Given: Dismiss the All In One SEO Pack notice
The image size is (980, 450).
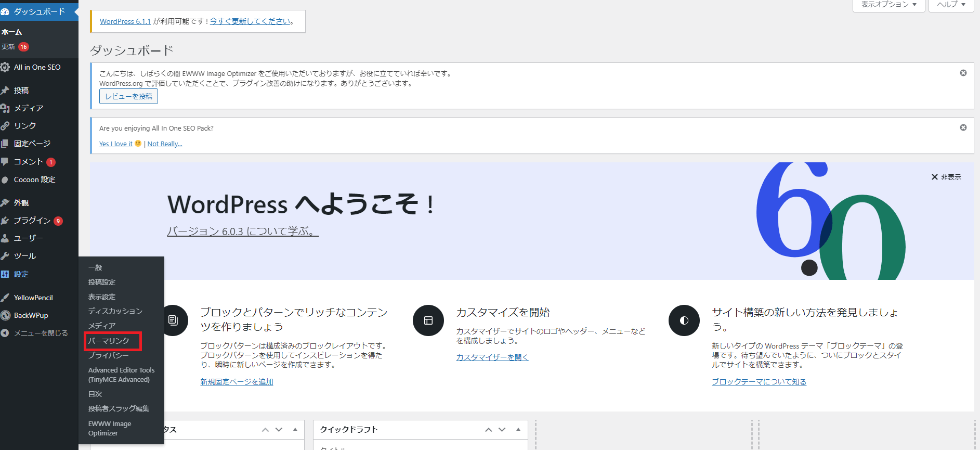Looking at the screenshot, I should [x=963, y=127].
